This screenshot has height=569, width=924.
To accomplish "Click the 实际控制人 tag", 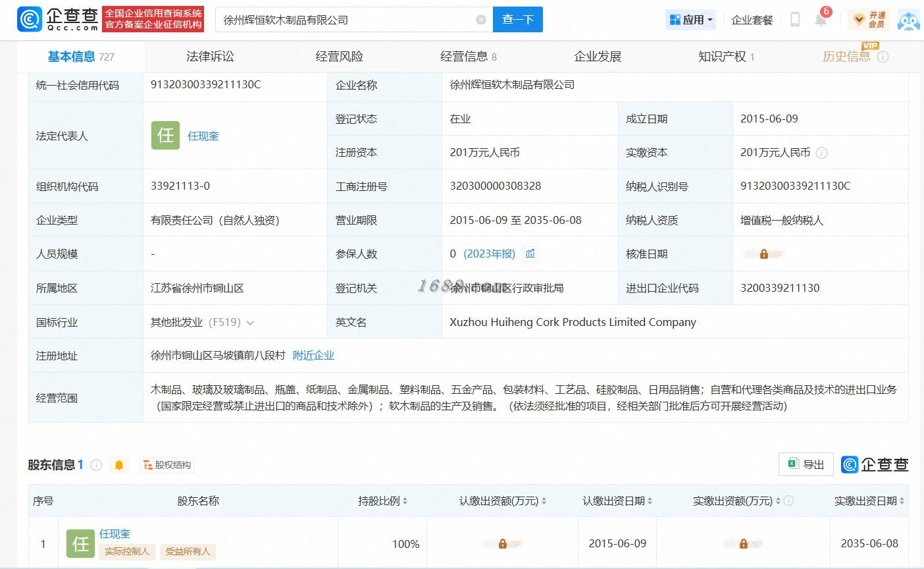I will pyautogui.click(x=127, y=551).
